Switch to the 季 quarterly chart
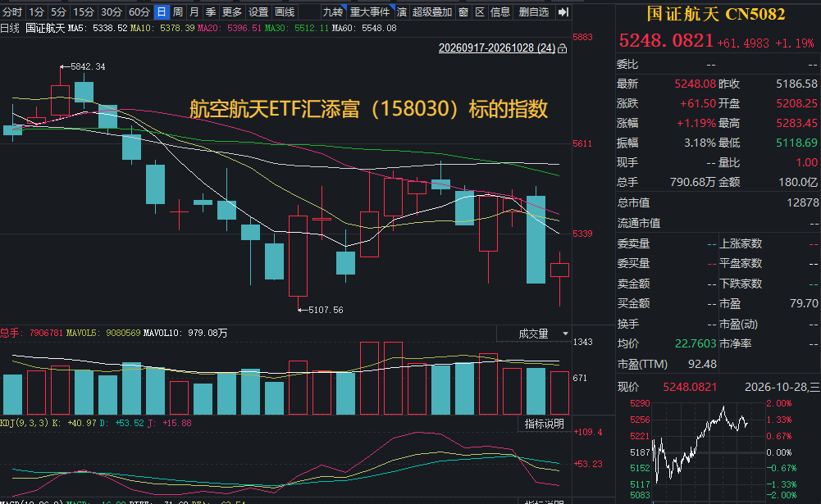This screenshot has width=821, height=504. tap(211, 12)
